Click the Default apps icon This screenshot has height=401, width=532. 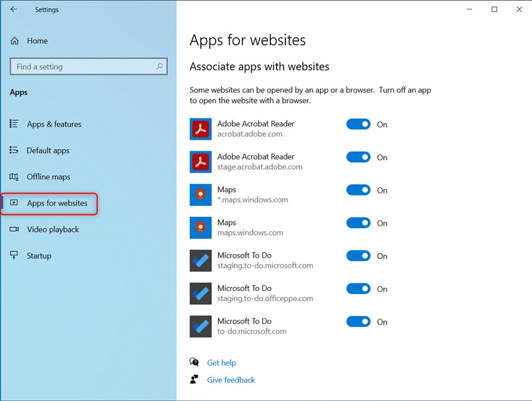(x=14, y=150)
